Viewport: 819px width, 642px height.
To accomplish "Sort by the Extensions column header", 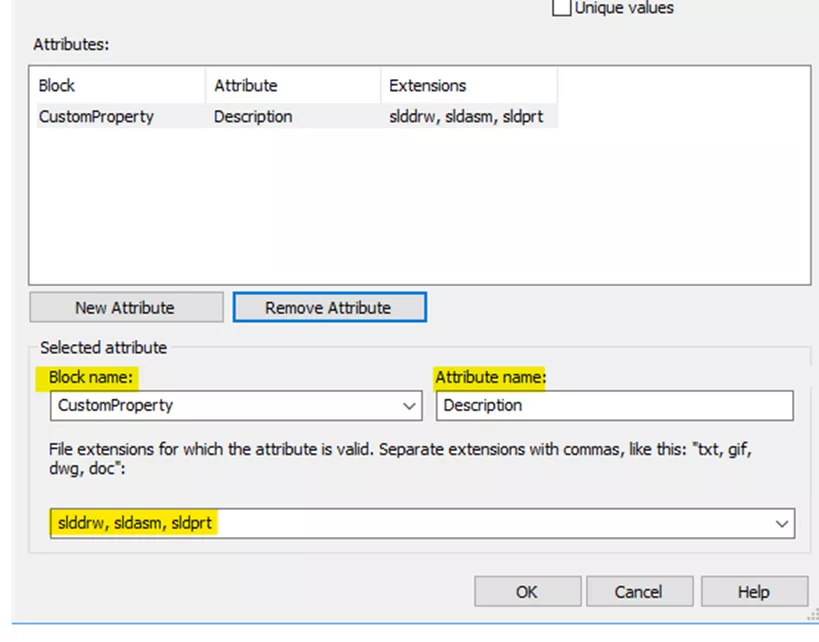I will [470, 85].
